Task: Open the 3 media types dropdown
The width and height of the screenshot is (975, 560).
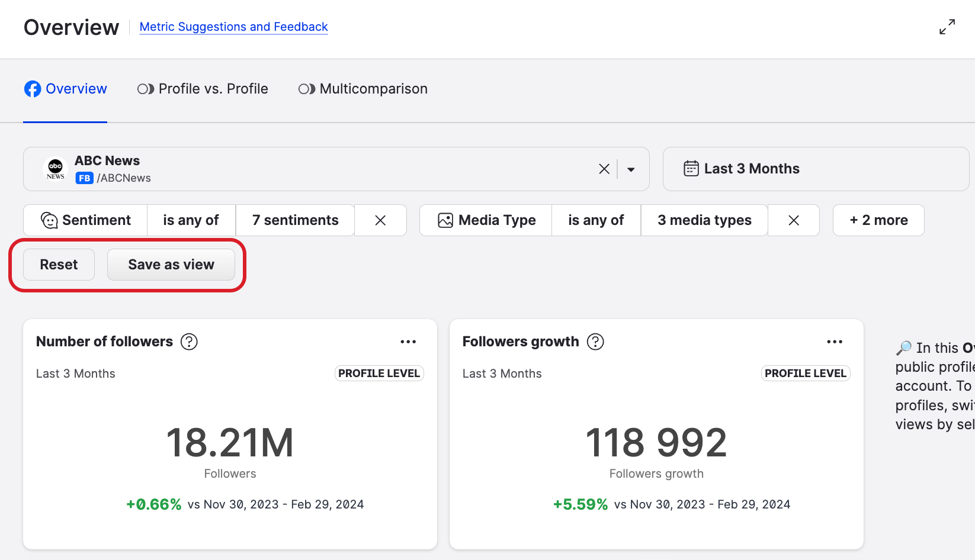Action: [x=704, y=220]
